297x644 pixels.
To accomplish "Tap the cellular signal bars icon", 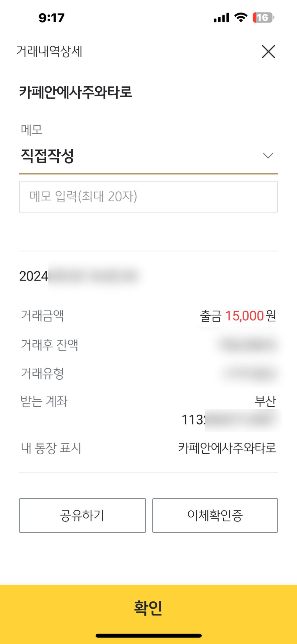I will pyautogui.click(x=222, y=18).
